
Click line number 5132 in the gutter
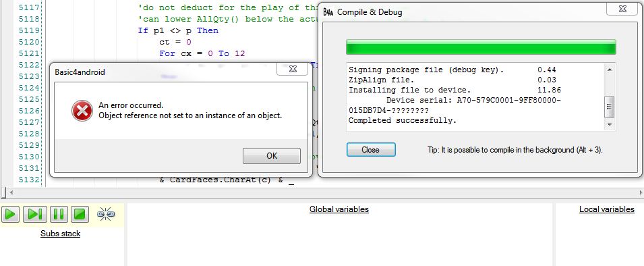tap(29, 180)
